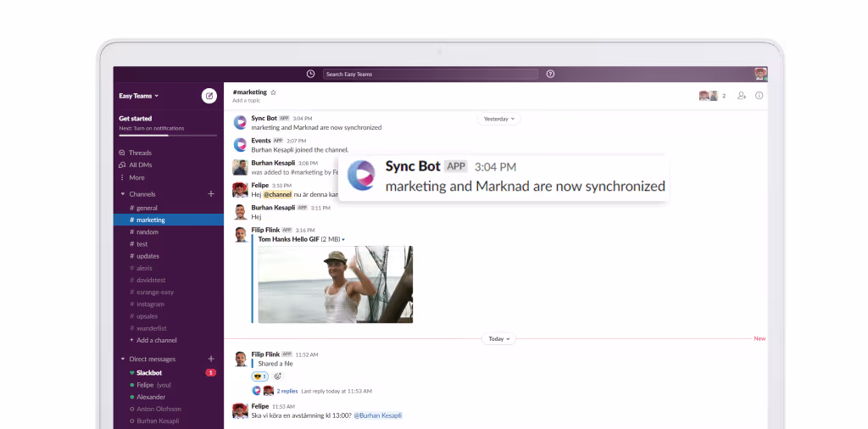Screen dimensions: 868x429
Task: Open the user profile avatar in top bar
Action: (760, 74)
